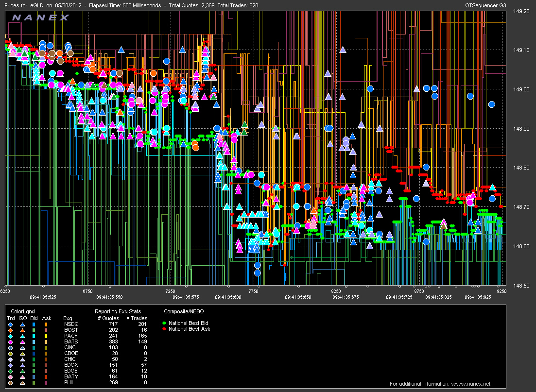Click the green National Best Bid marker
Screen dimensions: 536x392
(164, 323)
